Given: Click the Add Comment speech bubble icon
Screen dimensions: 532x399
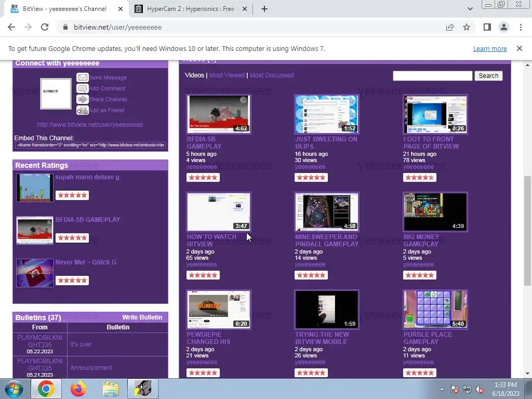Looking at the screenshot, I should pos(83,88).
